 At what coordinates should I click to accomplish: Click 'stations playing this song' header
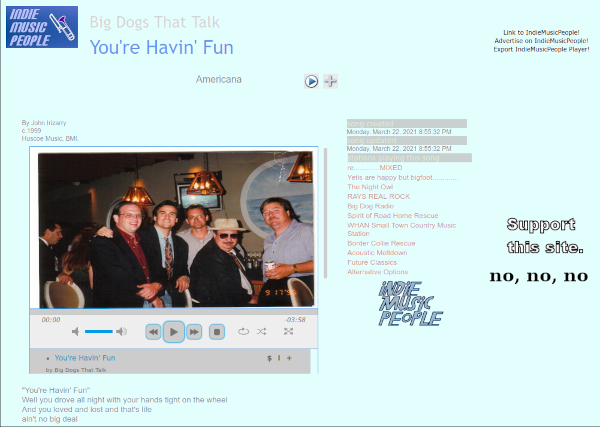tap(409, 158)
